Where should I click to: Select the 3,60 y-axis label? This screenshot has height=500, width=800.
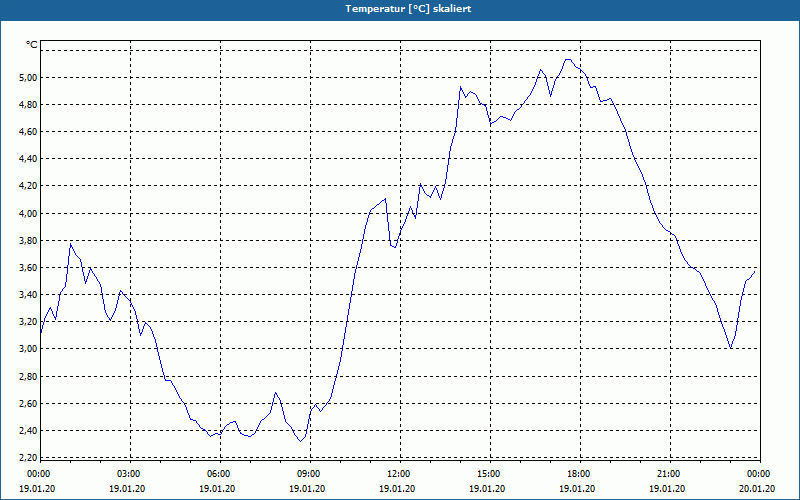(x=27, y=267)
